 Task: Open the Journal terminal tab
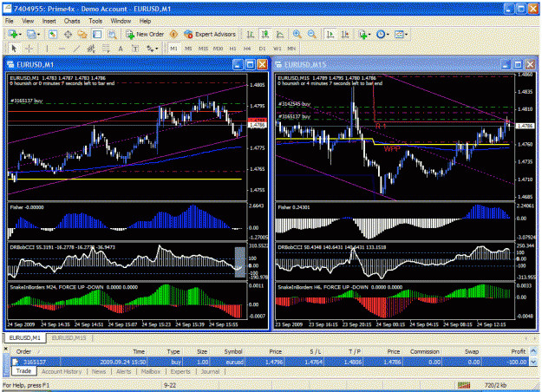210,371
